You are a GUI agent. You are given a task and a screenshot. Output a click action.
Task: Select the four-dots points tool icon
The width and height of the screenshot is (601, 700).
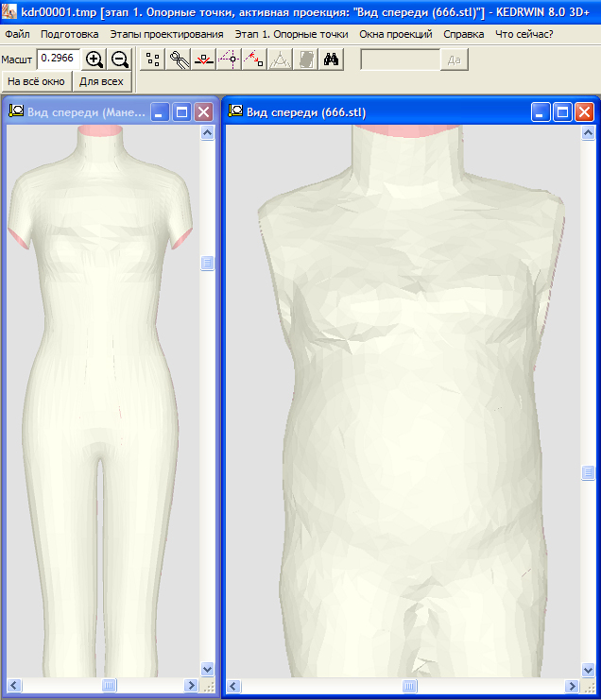[153, 60]
